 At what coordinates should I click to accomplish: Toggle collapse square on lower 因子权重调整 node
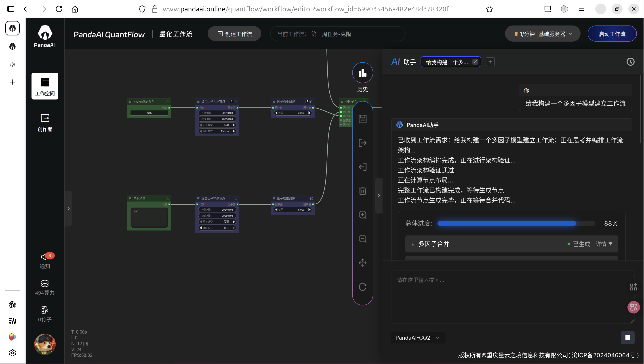click(274, 198)
